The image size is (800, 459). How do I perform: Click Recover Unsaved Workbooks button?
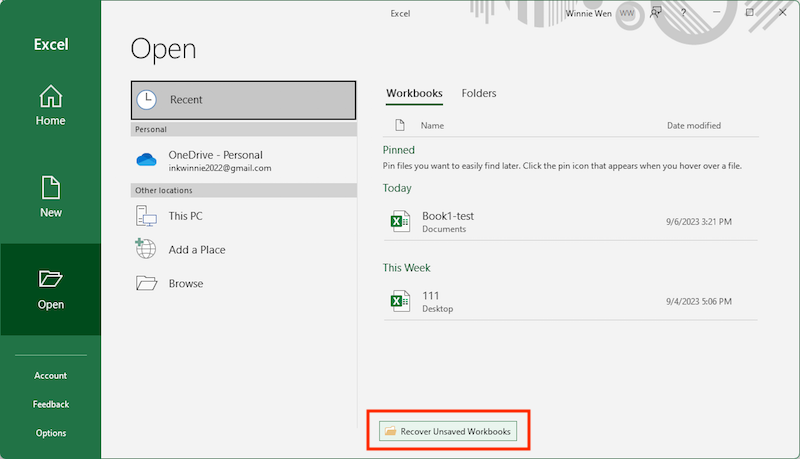(448, 431)
